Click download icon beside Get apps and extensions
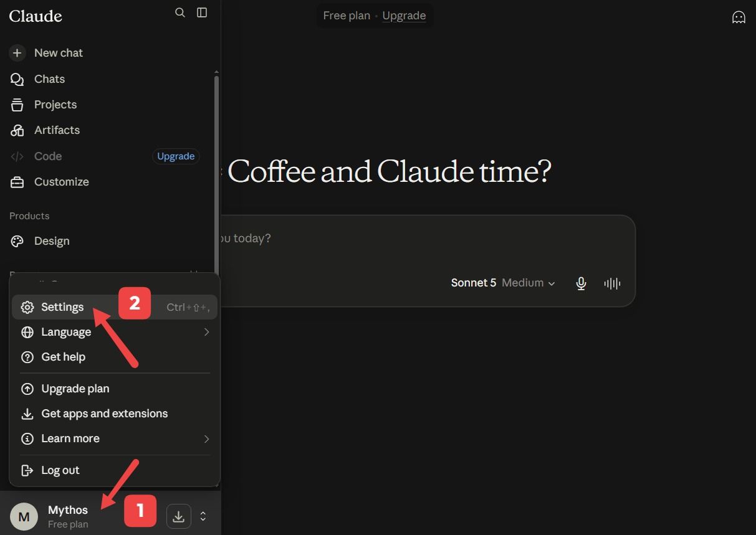Viewport: 756px width, 535px height. [27, 414]
